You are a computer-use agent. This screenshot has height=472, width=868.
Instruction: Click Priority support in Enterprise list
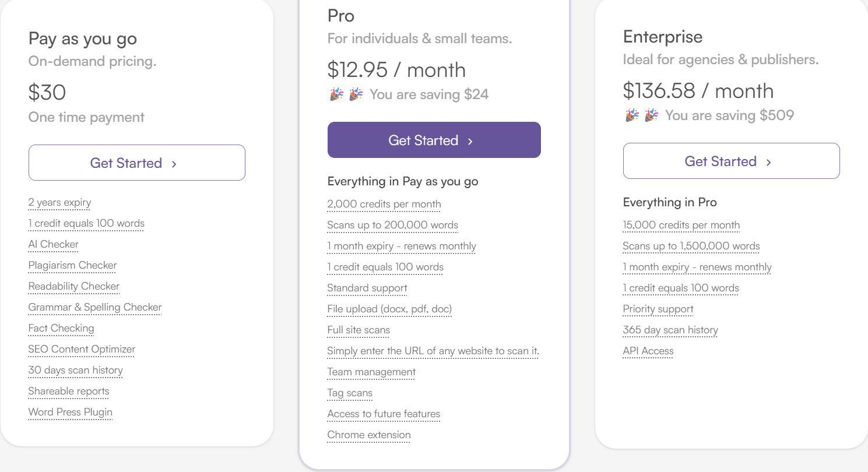coord(658,309)
